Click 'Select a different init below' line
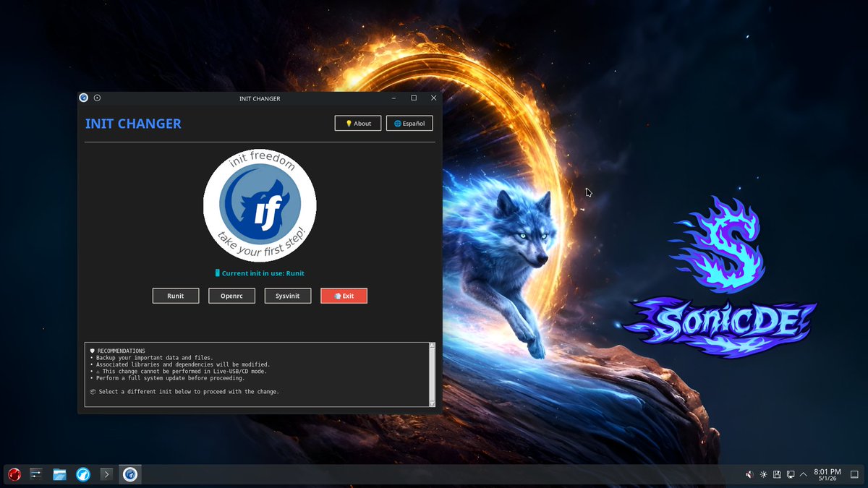The width and height of the screenshot is (868, 488). click(x=184, y=392)
